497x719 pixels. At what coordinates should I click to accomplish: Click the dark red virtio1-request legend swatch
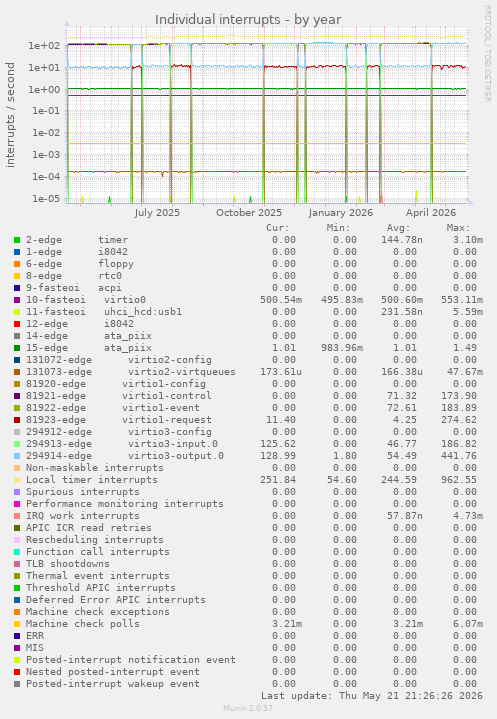(17, 420)
